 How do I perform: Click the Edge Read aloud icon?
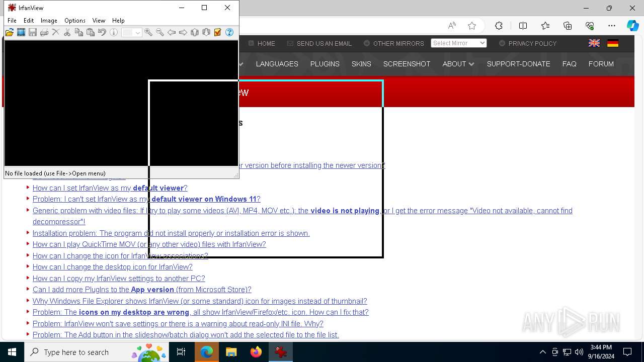pos(452,26)
